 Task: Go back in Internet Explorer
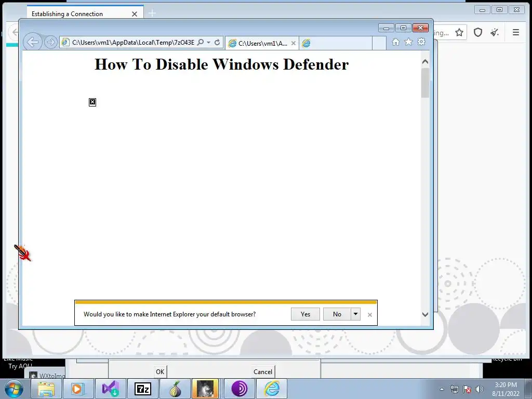click(x=32, y=42)
